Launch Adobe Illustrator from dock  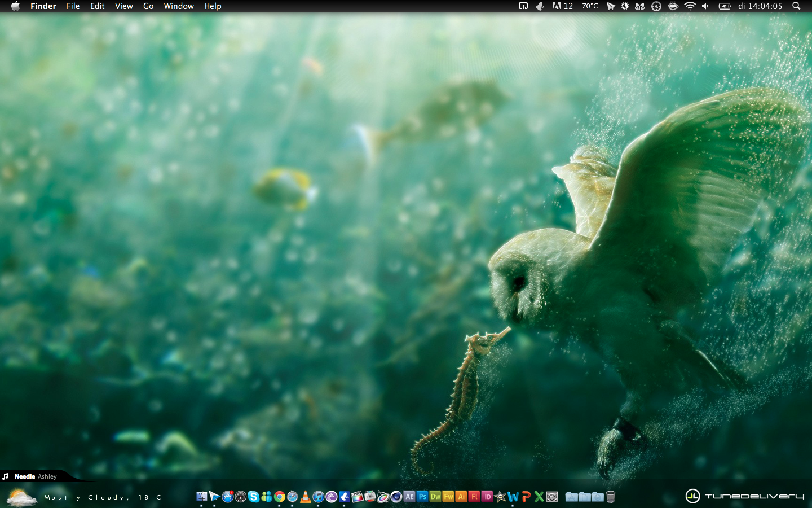point(461,497)
